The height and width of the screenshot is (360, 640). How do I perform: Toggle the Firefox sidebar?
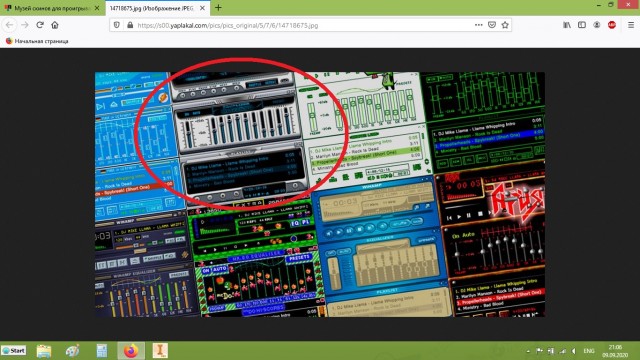pyautogui.click(x=582, y=25)
